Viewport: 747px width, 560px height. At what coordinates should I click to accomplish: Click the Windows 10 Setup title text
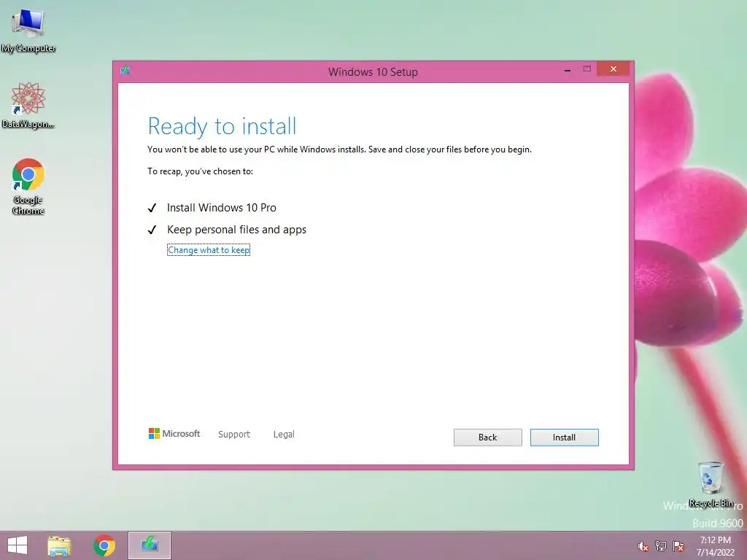(373, 72)
